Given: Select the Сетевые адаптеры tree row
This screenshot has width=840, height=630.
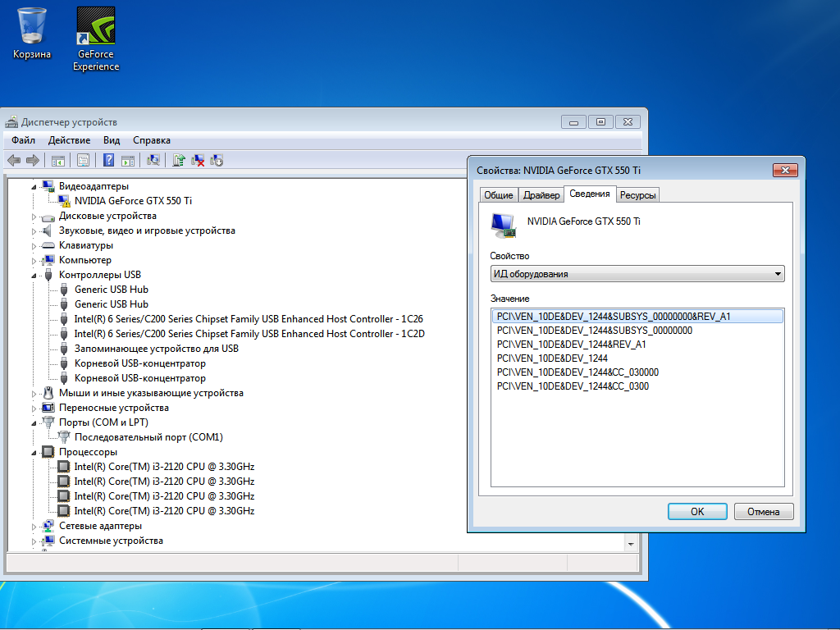Looking at the screenshot, I should coord(100,526).
